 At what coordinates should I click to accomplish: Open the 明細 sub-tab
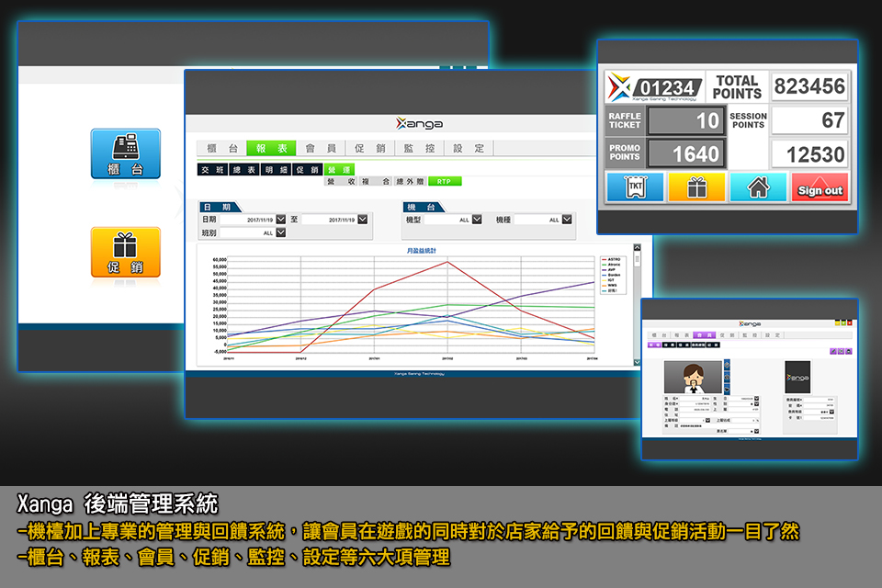277,169
